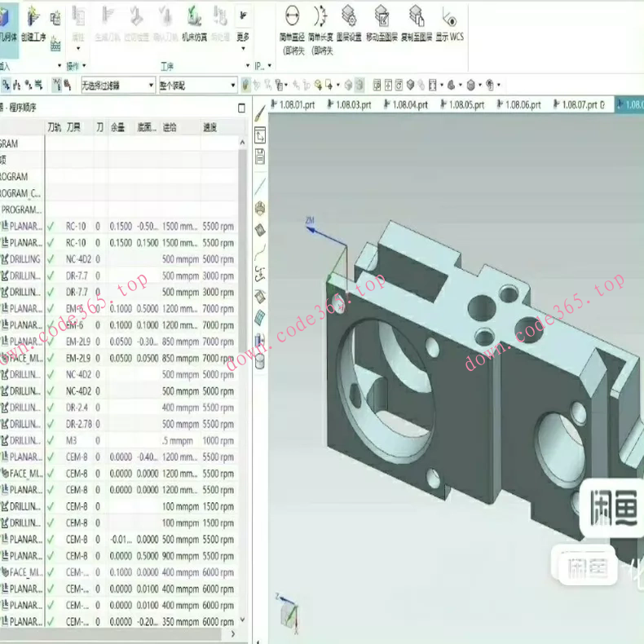This screenshot has height=644, width=644.
Task: Click the 移动至图层 move to layer icon
Action: (x=382, y=24)
